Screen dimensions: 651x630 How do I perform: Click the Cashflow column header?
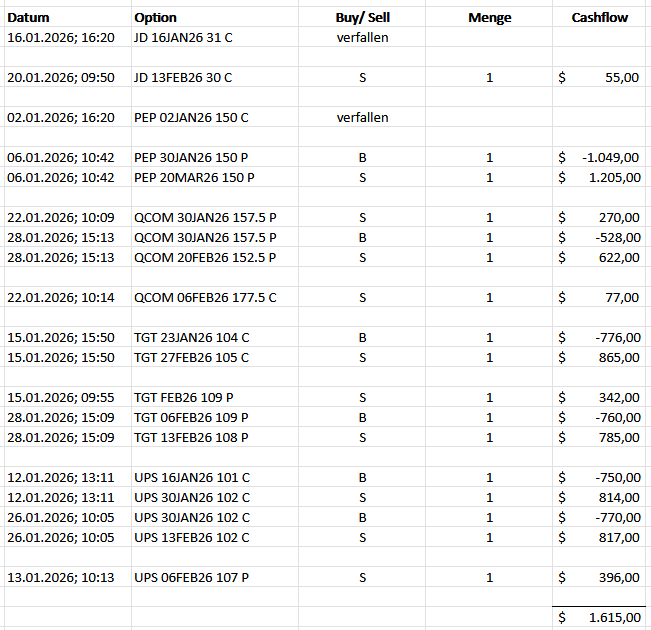(x=599, y=18)
